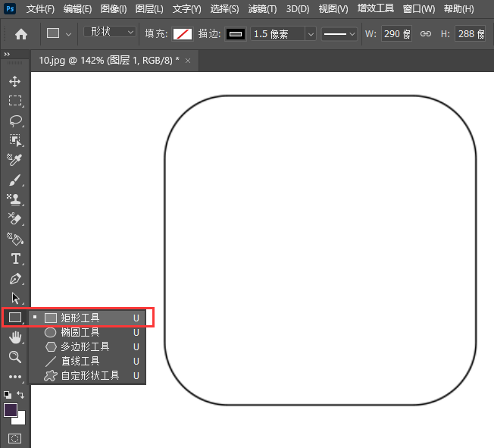Open the 滤镜(T) menu
Screen dimensions: 494x448
262,9
